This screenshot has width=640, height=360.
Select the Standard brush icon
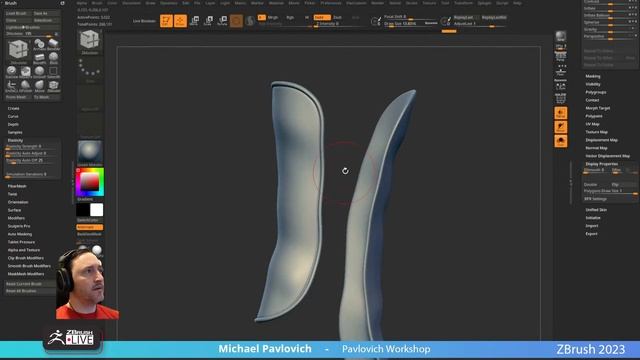tap(11, 71)
